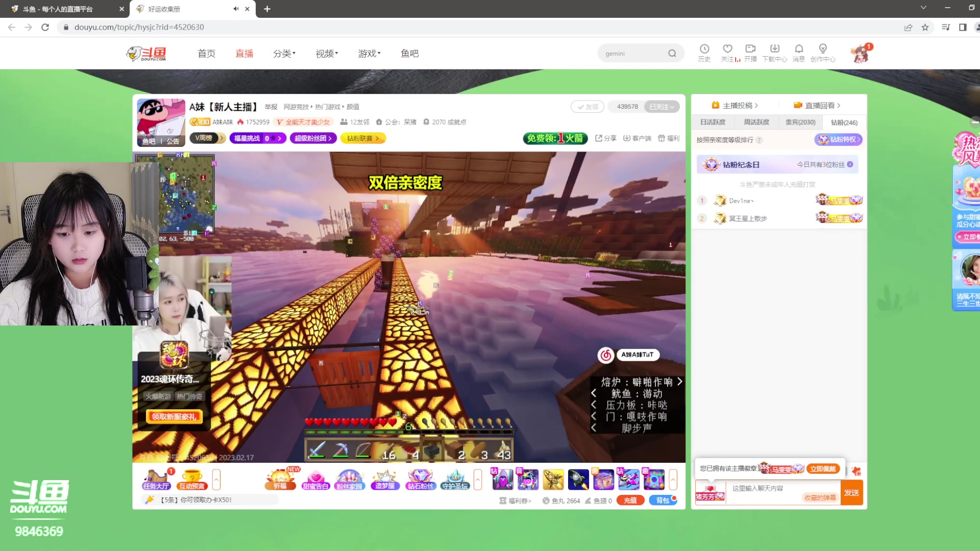Open the 钻粉特权 privileges button

[839, 139]
